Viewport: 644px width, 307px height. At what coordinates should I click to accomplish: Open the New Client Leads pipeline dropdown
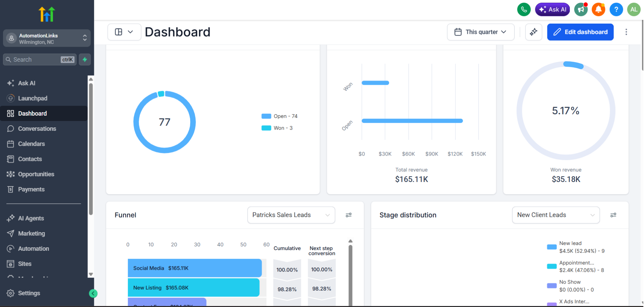coord(556,215)
